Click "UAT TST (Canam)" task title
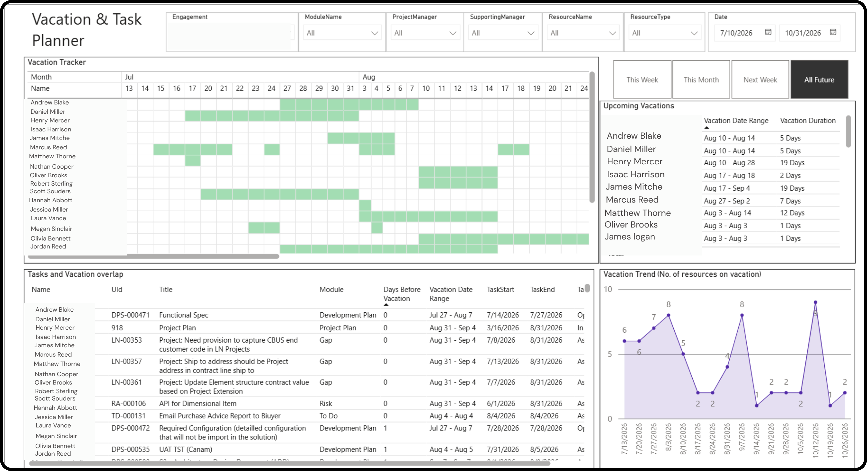 coord(186,449)
